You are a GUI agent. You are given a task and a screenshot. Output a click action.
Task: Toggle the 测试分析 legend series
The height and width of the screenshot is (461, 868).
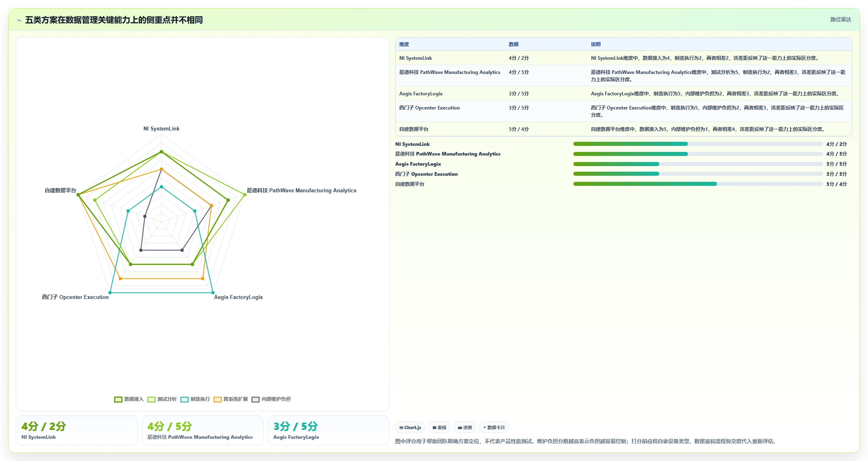coord(162,399)
